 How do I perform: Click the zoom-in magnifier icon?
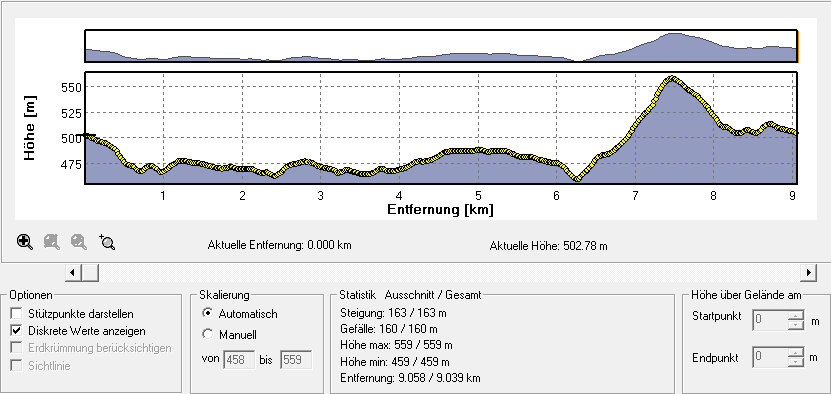(x=25, y=242)
